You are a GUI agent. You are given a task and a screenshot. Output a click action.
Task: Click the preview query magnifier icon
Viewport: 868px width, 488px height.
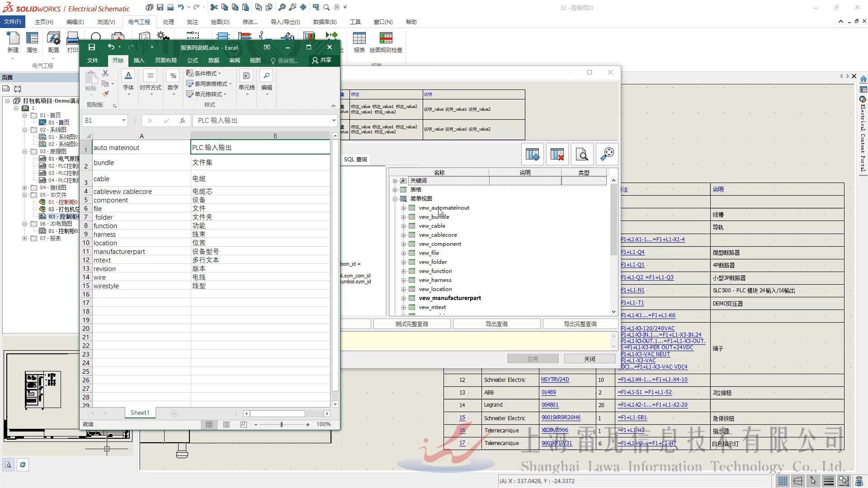(x=582, y=155)
